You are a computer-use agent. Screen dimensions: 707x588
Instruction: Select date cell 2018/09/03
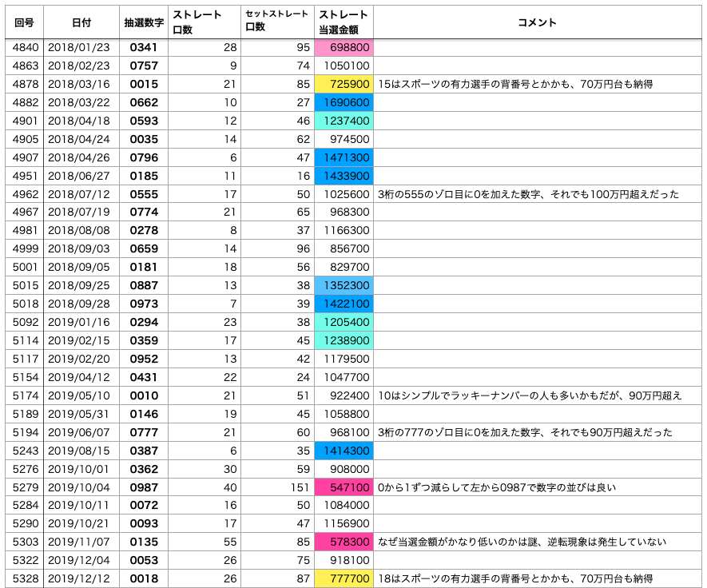point(81,249)
